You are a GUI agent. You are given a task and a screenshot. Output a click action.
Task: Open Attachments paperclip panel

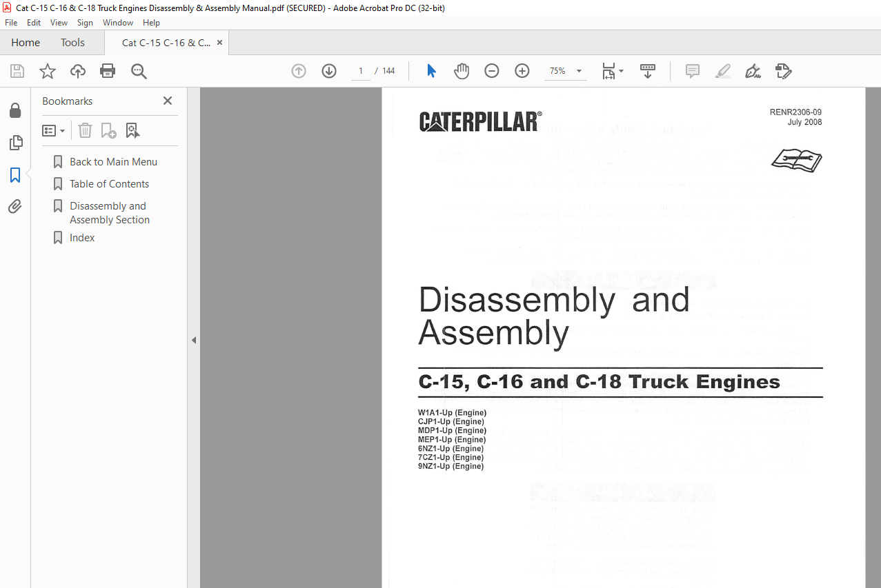click(x=15, y=206)
